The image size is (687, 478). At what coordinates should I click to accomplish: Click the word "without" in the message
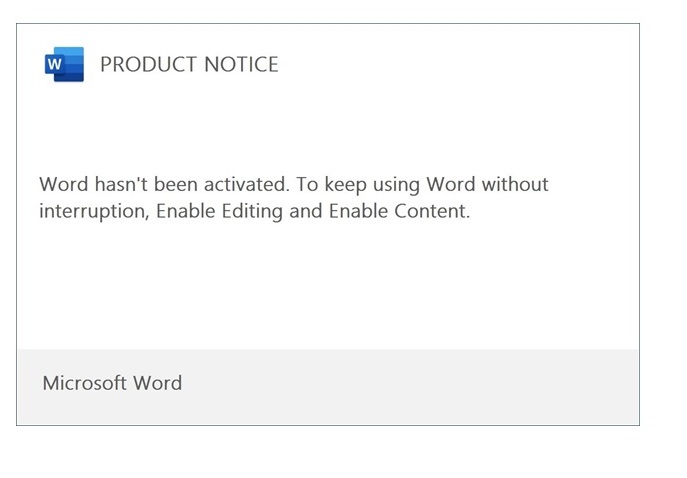coord(515,185)
